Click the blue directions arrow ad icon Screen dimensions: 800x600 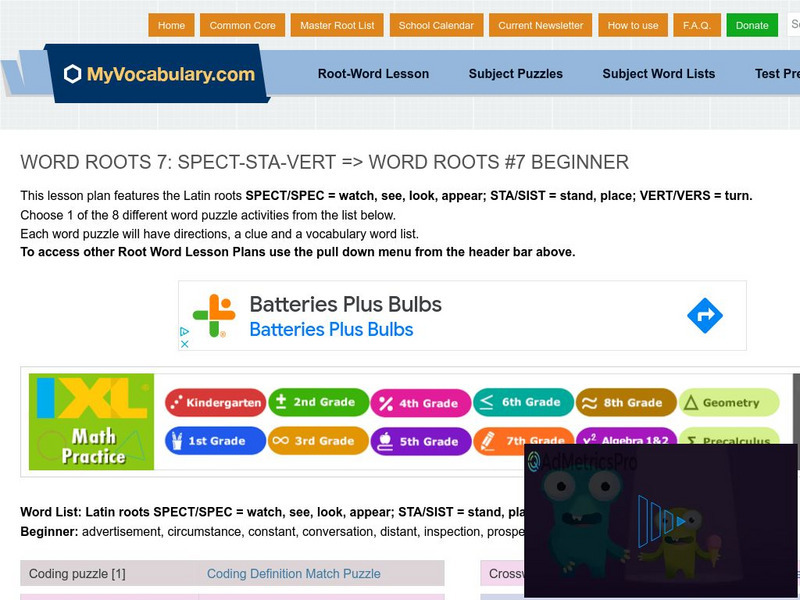(705, 315)
